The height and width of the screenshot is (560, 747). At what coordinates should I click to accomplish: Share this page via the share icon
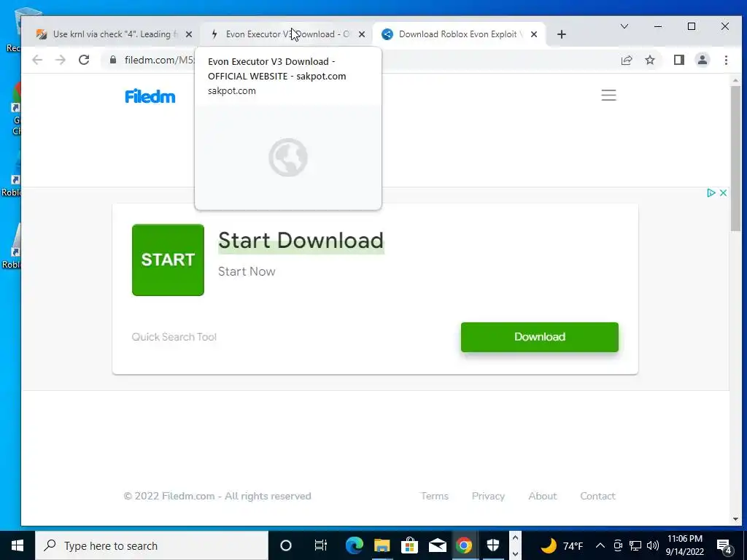[627, 60]
